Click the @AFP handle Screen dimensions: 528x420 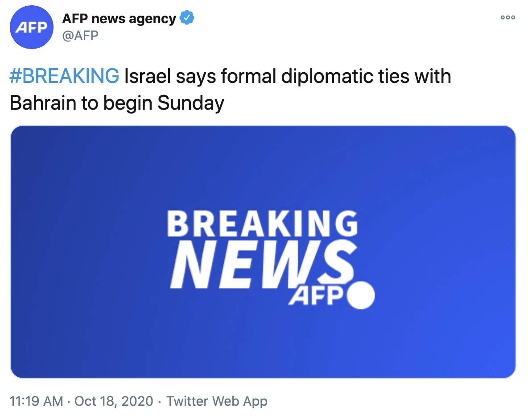tap(80, 35)
